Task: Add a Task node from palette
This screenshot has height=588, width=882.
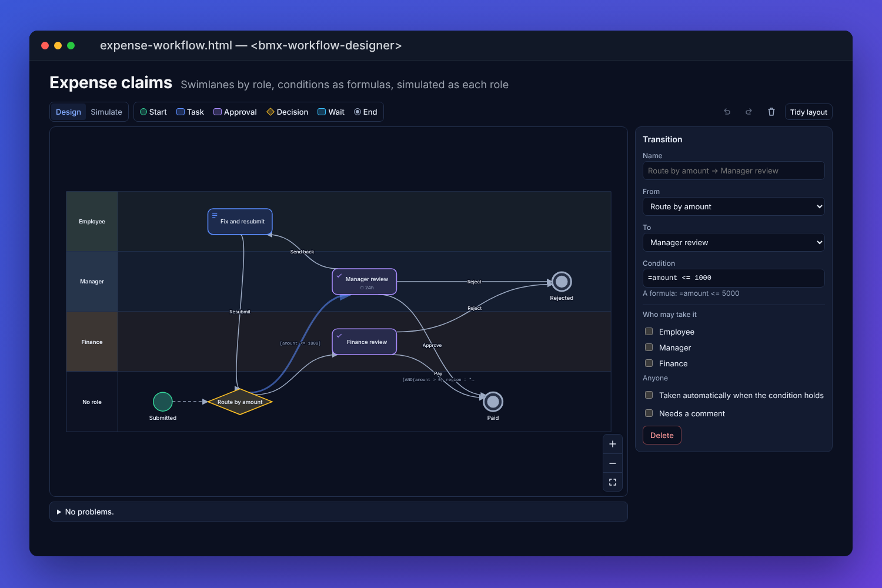Action: pyautogui.click(x=191, y=112)
